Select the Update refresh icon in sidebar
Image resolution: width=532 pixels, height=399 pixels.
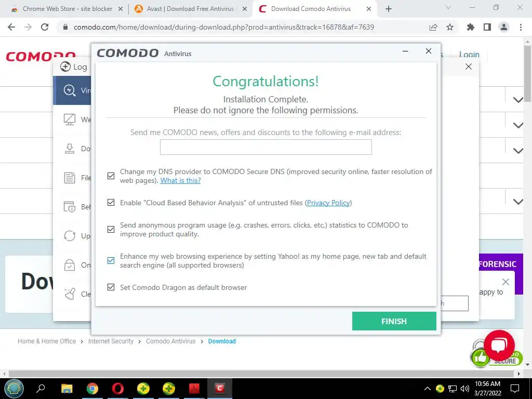pos(70,236)
